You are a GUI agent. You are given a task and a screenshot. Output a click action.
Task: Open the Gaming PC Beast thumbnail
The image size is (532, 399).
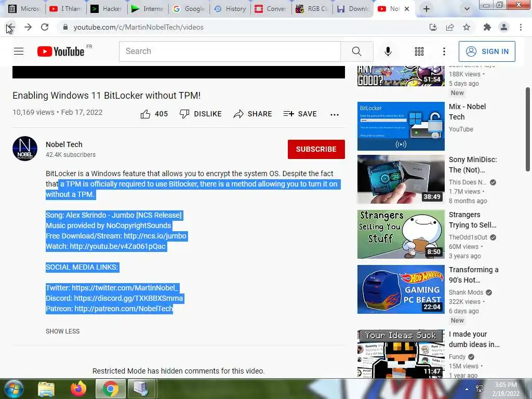click(401, 289)
